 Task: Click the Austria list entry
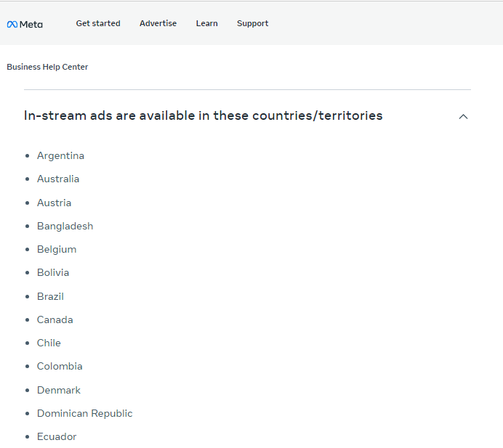[x=54, y=203]
